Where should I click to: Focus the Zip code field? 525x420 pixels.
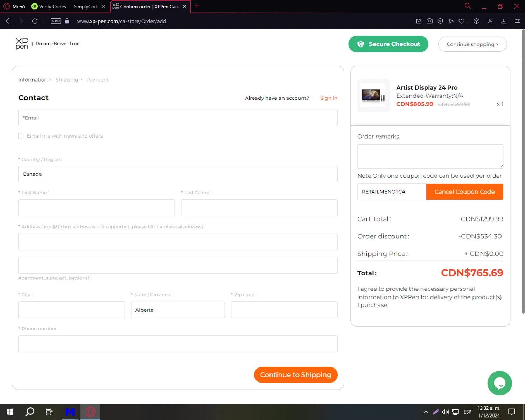click(284, 310)
